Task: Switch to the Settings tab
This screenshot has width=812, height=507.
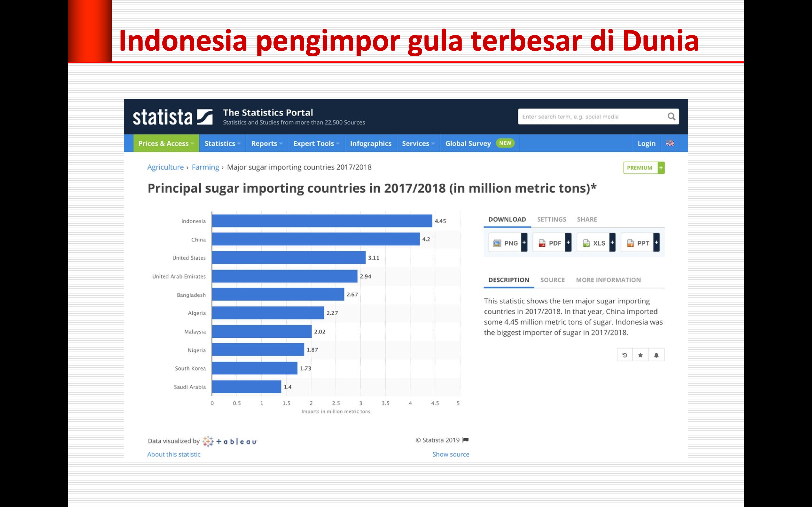Action: pos(551,219)
